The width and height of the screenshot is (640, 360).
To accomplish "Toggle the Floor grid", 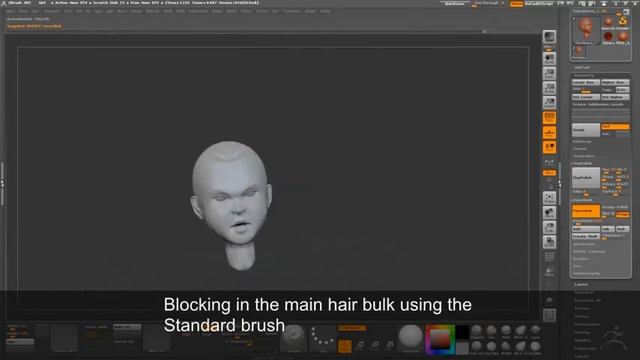I will 549,133.
